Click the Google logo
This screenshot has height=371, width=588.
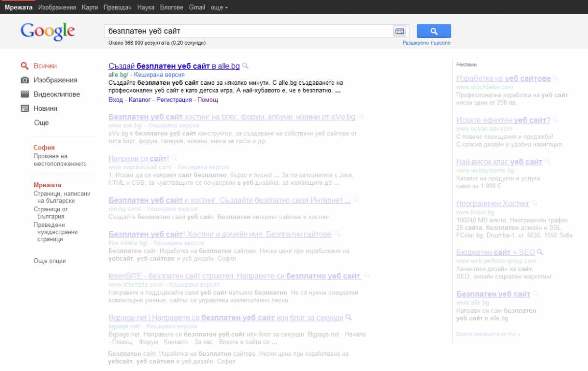pos(48,32)
